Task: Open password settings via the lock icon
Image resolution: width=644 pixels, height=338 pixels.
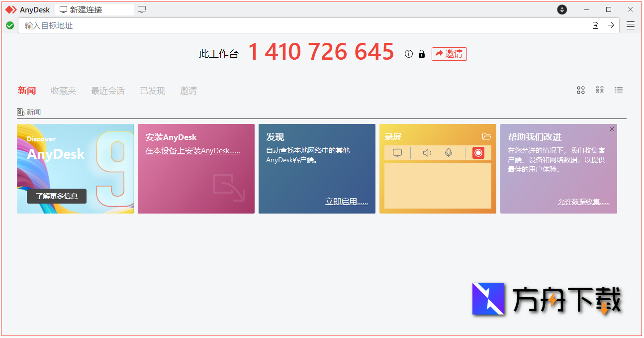Action: click(x=421, y=54)
